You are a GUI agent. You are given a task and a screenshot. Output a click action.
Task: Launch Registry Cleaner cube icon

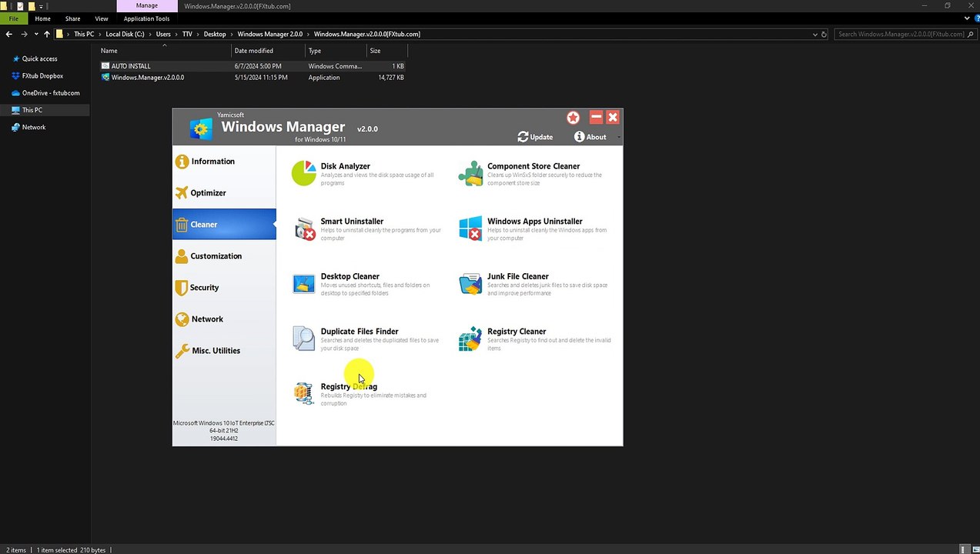click(x=470, y=339)
